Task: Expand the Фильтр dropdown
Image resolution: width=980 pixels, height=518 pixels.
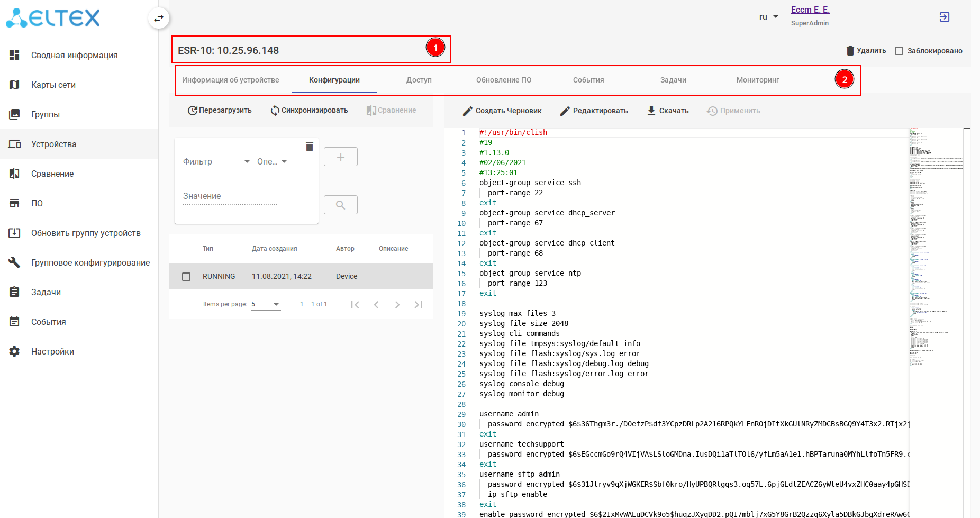Action: pyautogui.click(x=217, y=162)
